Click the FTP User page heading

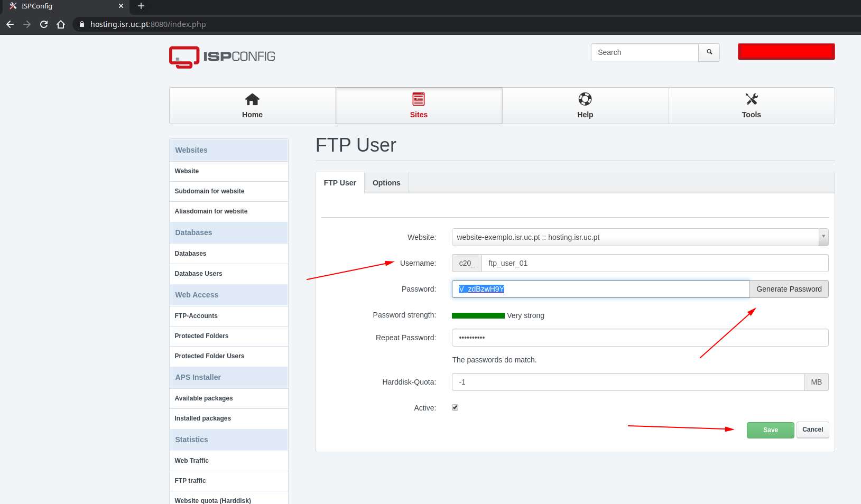(x=356, y=145)
